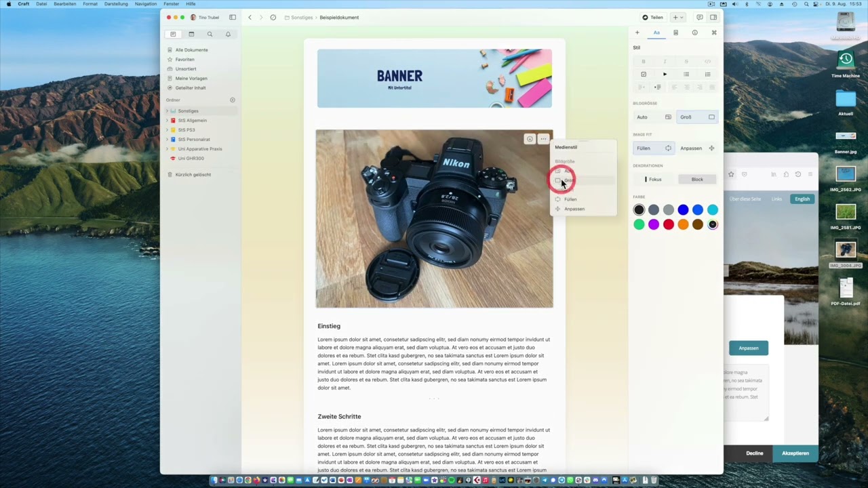Open the Darstellung menu
The width and height of the screenshot is (868, 488).
pos(116,4)
